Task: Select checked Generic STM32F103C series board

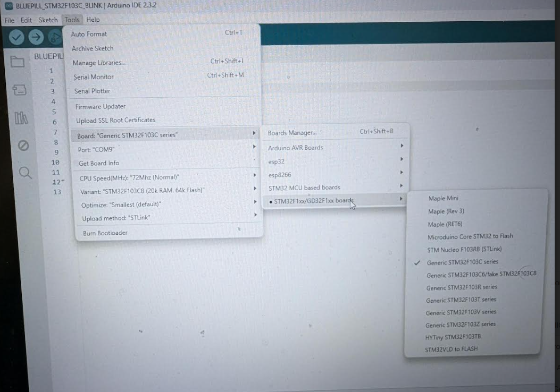Action: (476, 262)
